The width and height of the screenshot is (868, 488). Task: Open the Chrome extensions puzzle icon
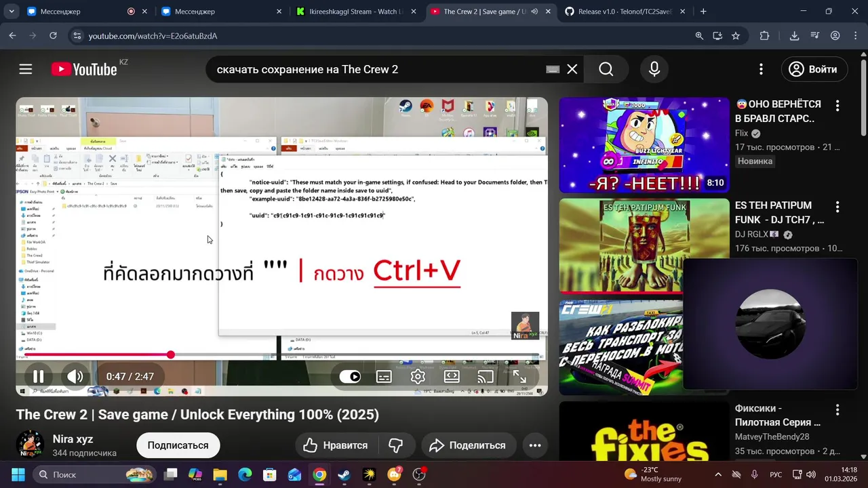click(764, 36)
